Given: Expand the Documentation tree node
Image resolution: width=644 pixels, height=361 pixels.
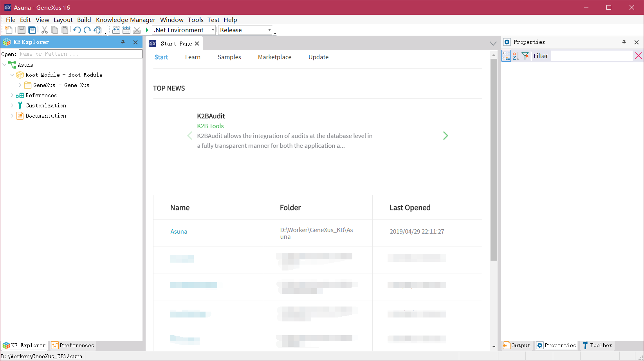Looking at the screenshot, I should pos(12,116).
